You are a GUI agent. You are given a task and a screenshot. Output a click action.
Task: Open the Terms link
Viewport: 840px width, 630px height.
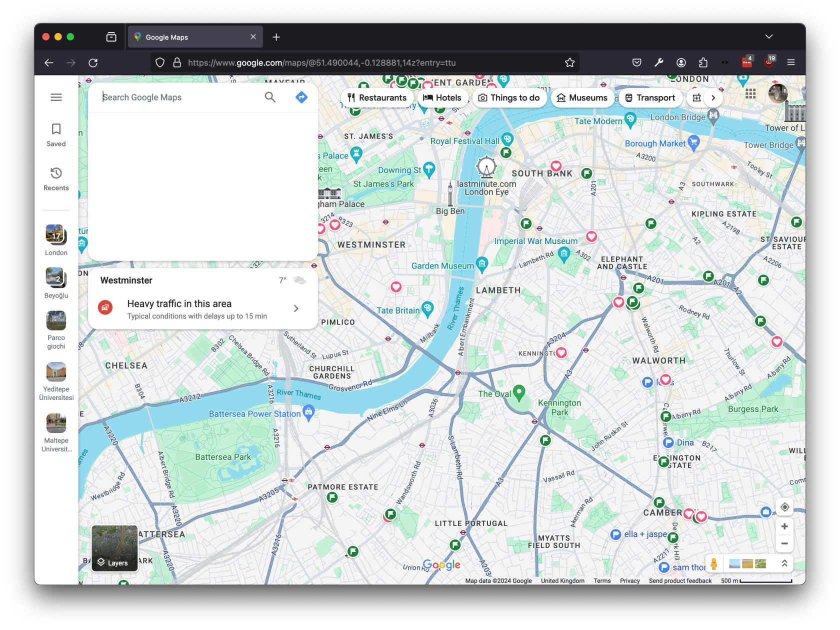pyautogui.click(x=602, y=581)
